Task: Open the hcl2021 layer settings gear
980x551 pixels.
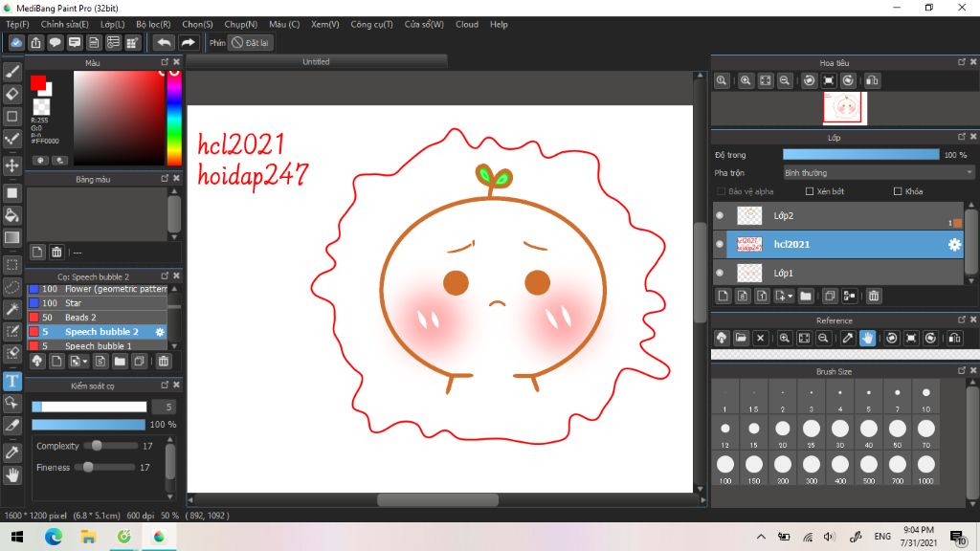Action: click(954, 244)
